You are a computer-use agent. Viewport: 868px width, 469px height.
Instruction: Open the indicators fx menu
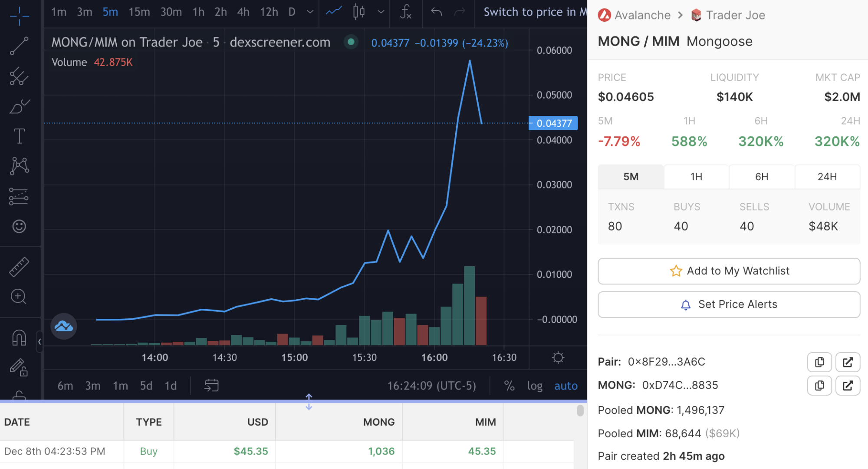pos(406,12)
